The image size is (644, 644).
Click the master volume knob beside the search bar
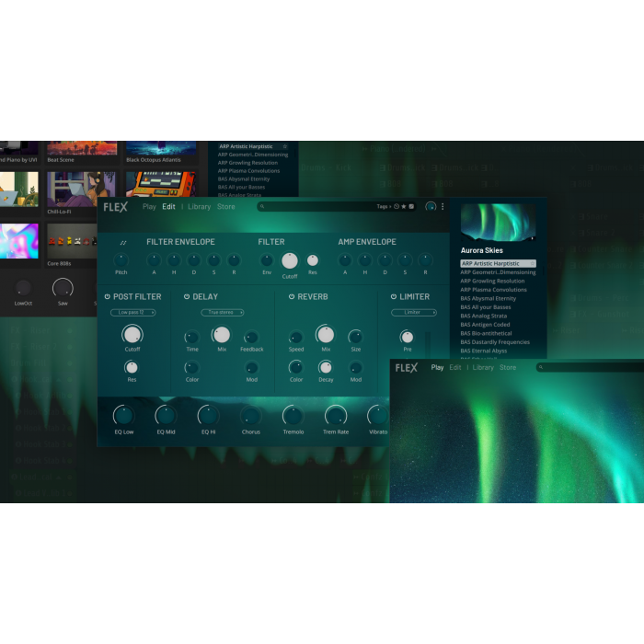coord(431,207)
